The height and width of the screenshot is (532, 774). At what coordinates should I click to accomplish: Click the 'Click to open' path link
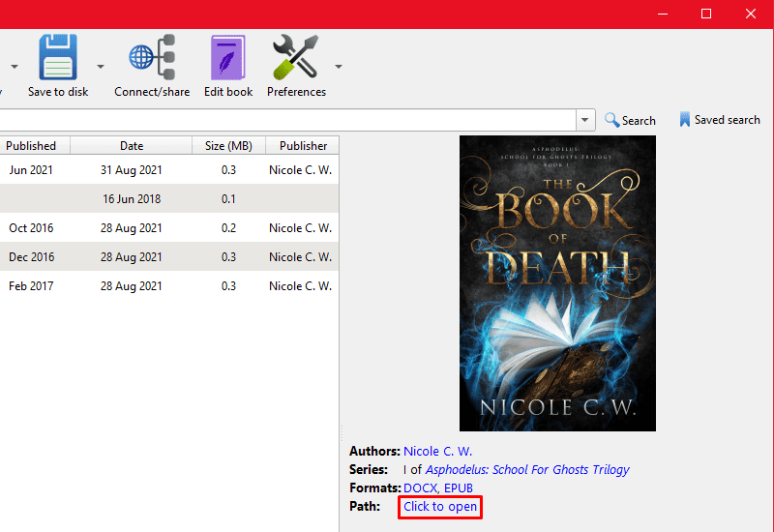(440, 507)
